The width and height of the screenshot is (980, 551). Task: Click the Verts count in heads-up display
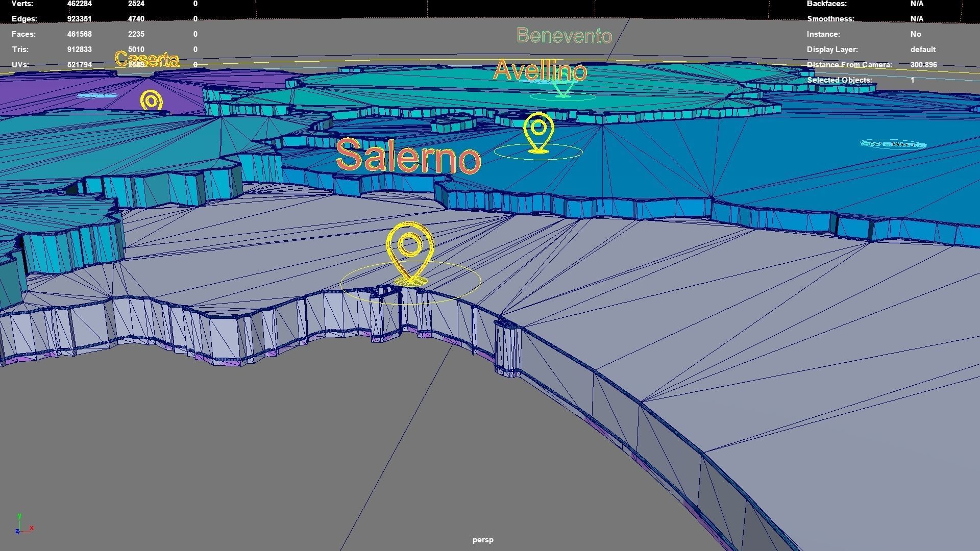click(x=79, y=4)
